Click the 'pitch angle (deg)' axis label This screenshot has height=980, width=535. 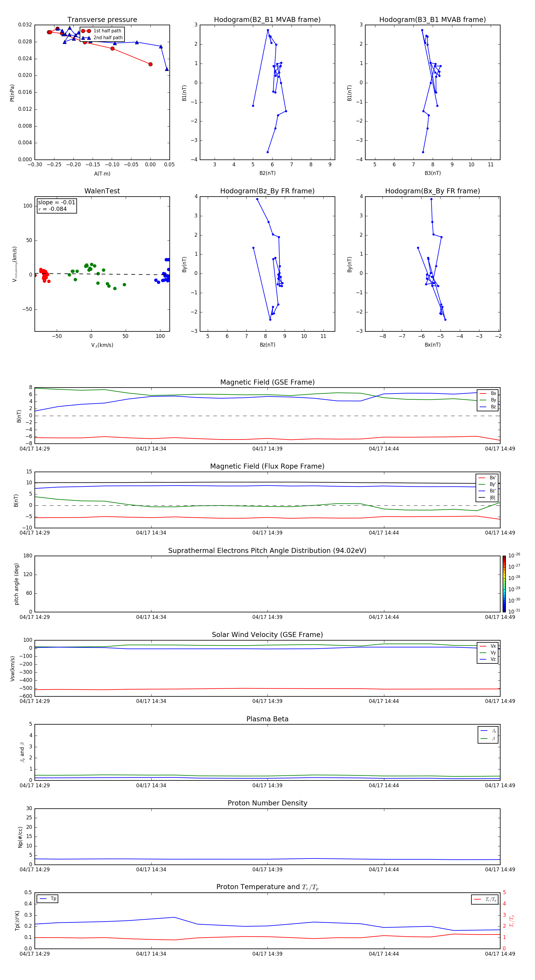point(16,584)
